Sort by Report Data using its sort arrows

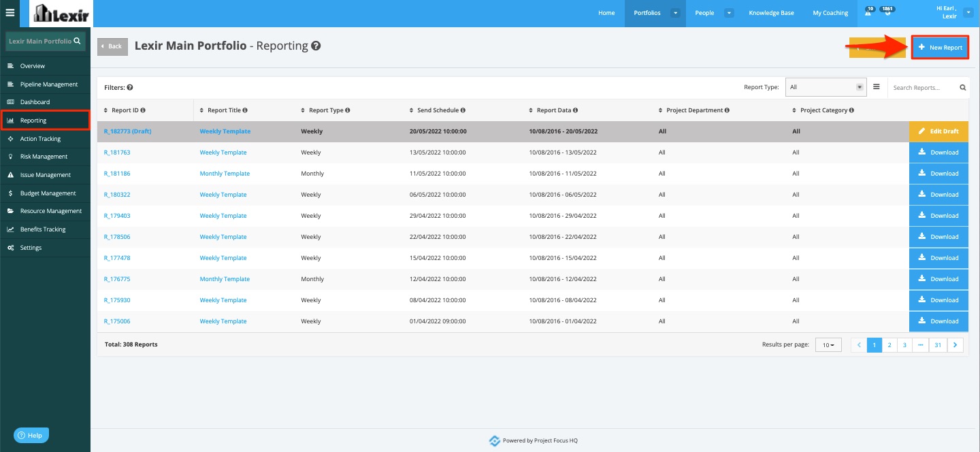point(531,110)
